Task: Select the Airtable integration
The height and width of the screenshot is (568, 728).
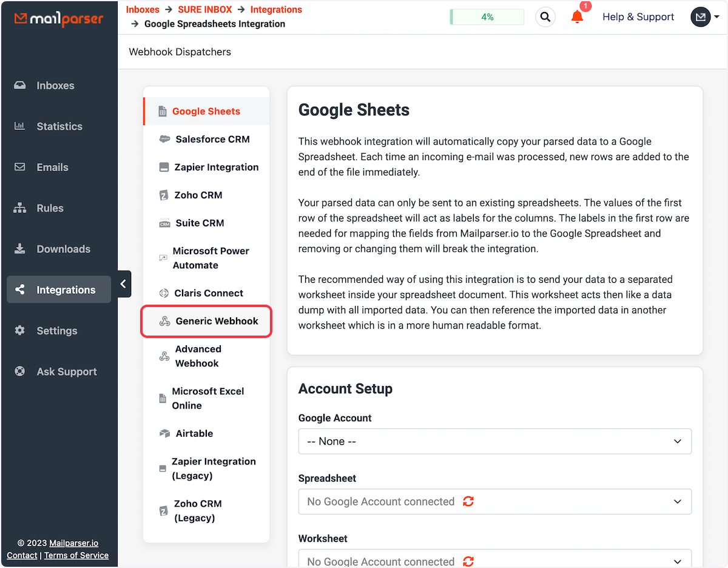Action: [x=206, y=433]
